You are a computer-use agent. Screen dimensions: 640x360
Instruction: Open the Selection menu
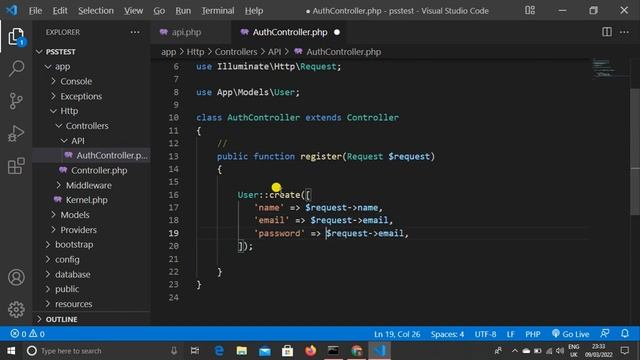[x=96, y=11]
